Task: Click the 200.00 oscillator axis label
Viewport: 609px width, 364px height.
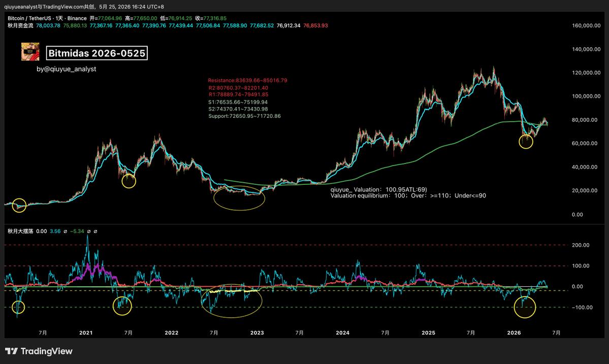Action: pos(581,245)
